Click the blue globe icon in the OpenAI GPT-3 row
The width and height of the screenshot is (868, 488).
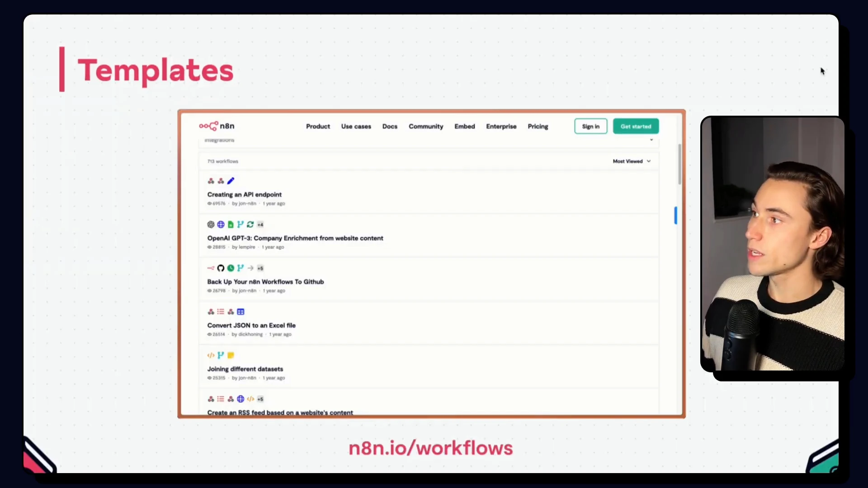(x=221, y=225)
